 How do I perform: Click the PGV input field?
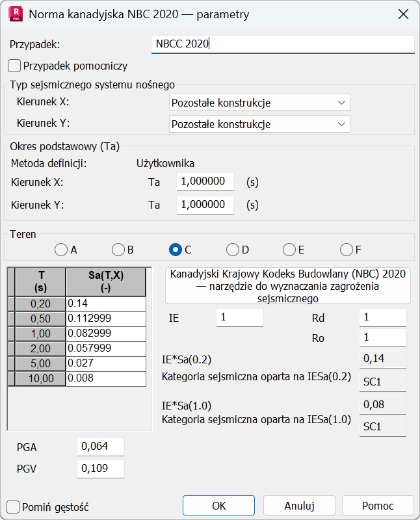pyautogui.click(x=101, y=469)
